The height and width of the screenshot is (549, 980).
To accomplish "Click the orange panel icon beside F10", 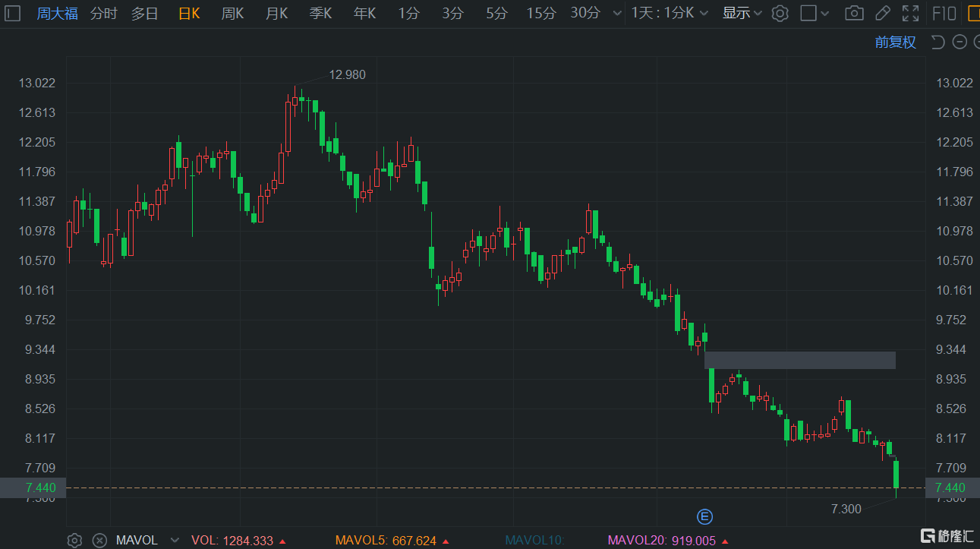I will (x=973, y=13).
